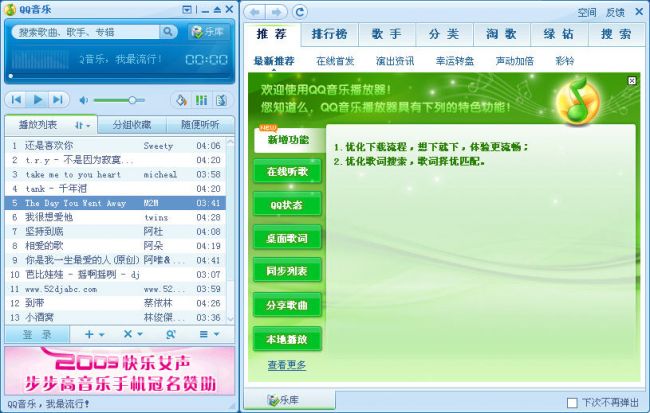This screenshot has width=650, height=413.
Task: Switch to 分类 tab
Action: coord(444,34)
